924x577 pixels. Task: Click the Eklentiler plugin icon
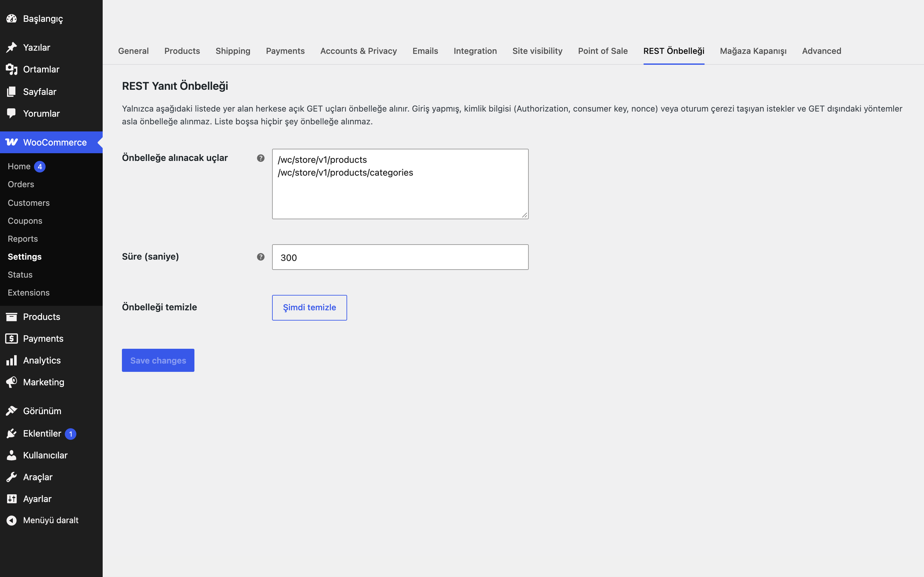tap(12, 433)
